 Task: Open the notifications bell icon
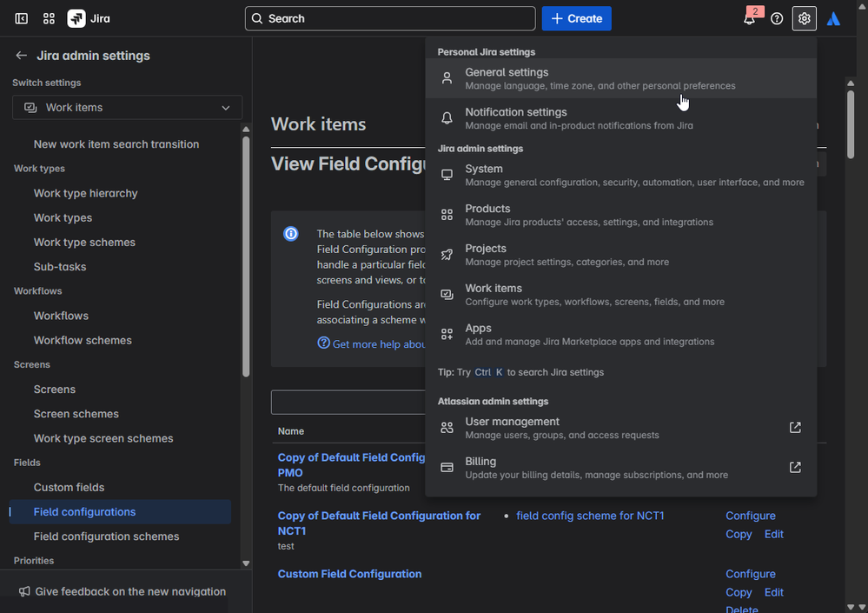tap(749, 18)
